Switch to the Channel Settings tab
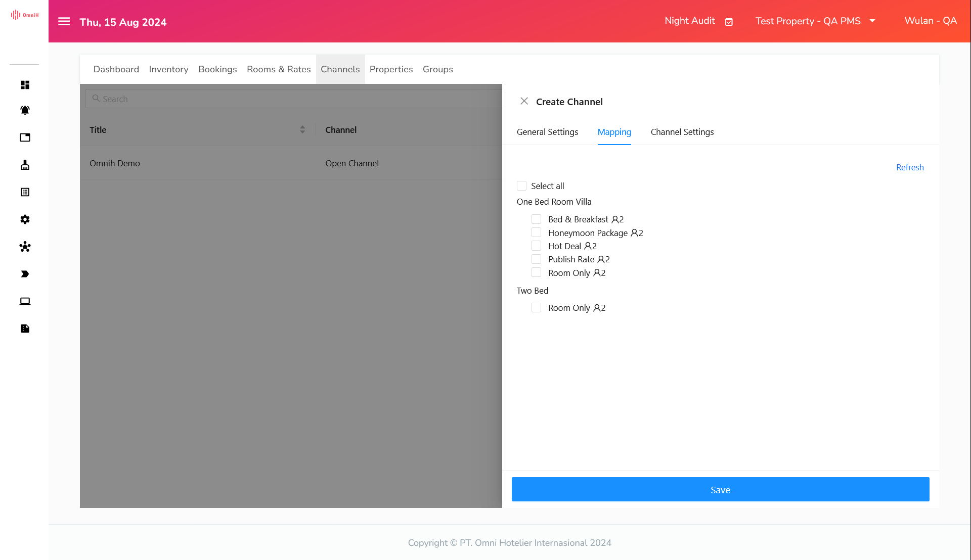971x560 pixels. [x=682, y=132]
